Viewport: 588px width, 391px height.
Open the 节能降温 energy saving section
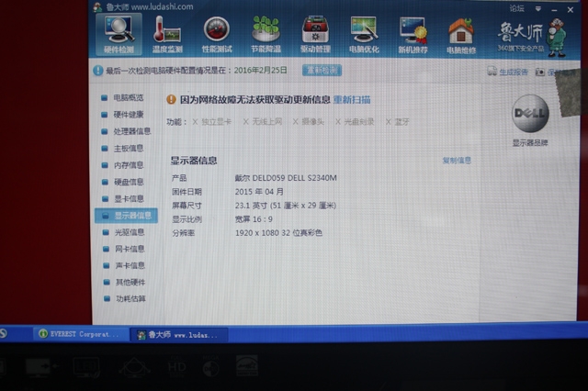pyautogui.click(x=266, y=35)
